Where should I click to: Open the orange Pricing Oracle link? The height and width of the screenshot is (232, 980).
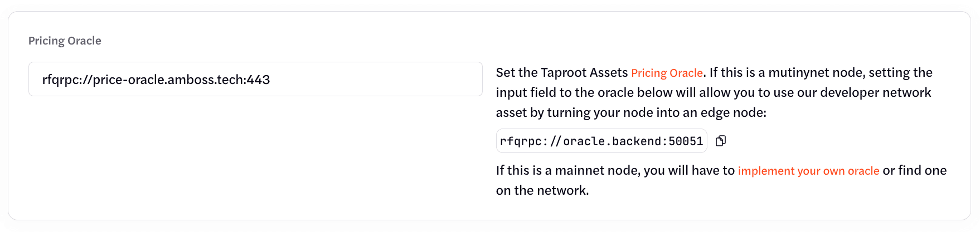click(667, 73)
